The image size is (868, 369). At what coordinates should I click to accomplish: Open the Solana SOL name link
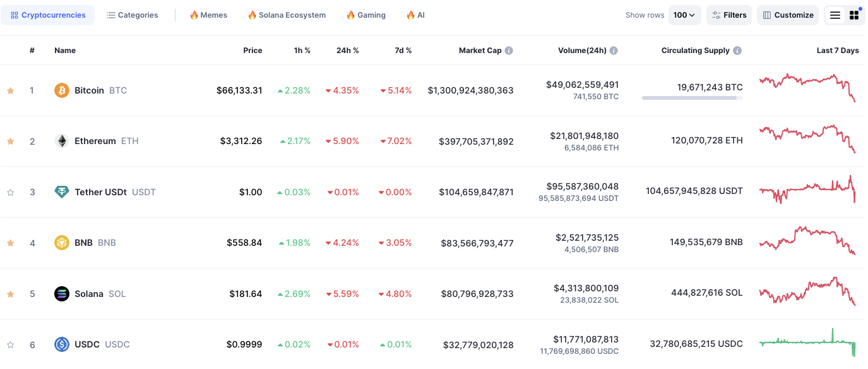point(100,294)
